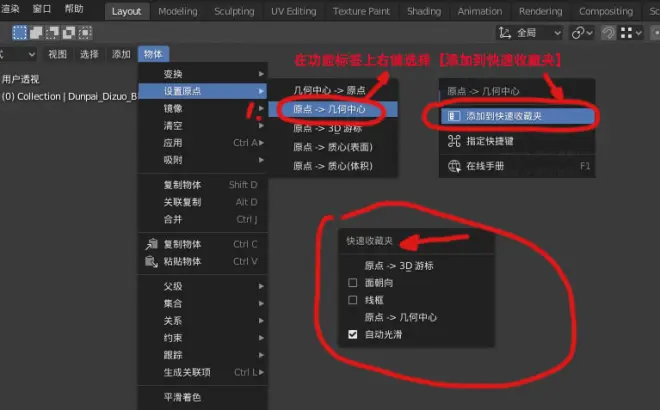Click the copy icon of 复制物体 Ctrl C
The height and width of the screenshot is (410, 660).
(152, 244)
